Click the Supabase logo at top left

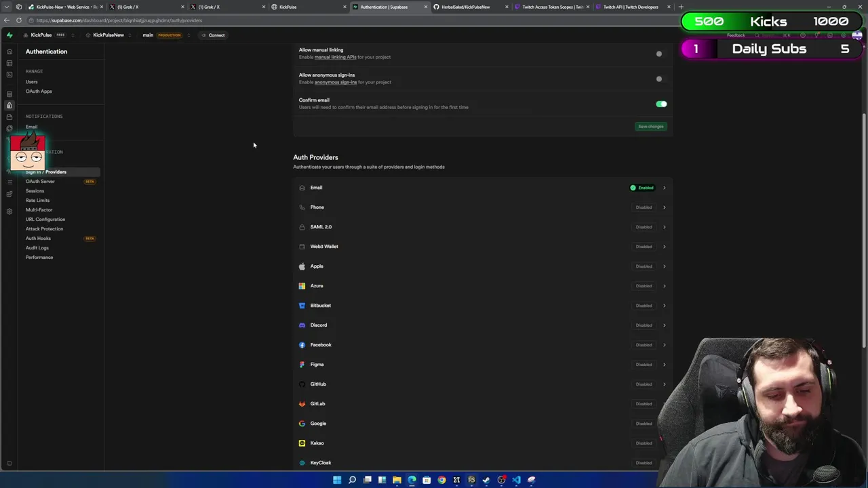click(9, 35)
